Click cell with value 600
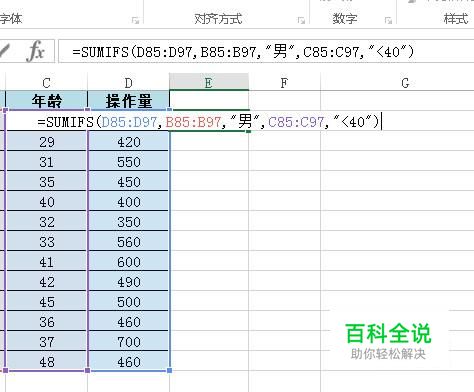 point(129,262)
